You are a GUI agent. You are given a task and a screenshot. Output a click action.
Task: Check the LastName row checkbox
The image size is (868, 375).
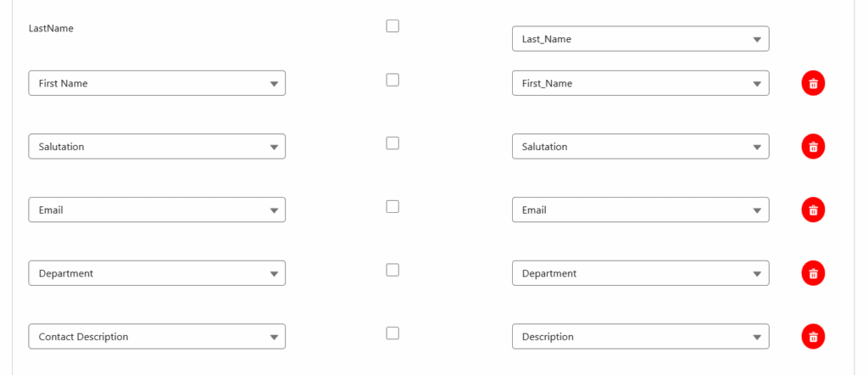click(392, 26)
